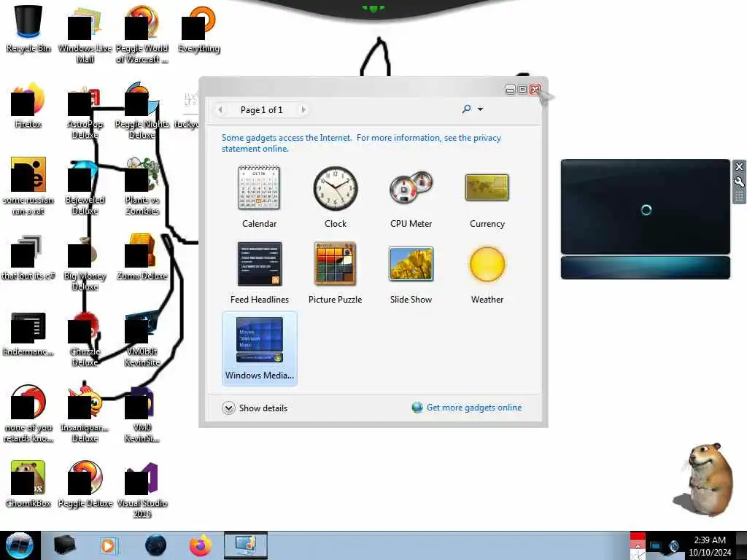Select the GhomikBox desktop icon

click(28, 484)
